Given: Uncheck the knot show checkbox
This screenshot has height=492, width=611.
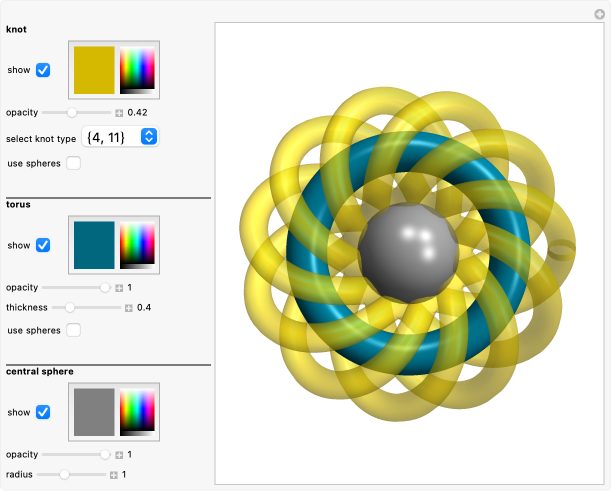Looking at the screenshot, I should 43,70.
